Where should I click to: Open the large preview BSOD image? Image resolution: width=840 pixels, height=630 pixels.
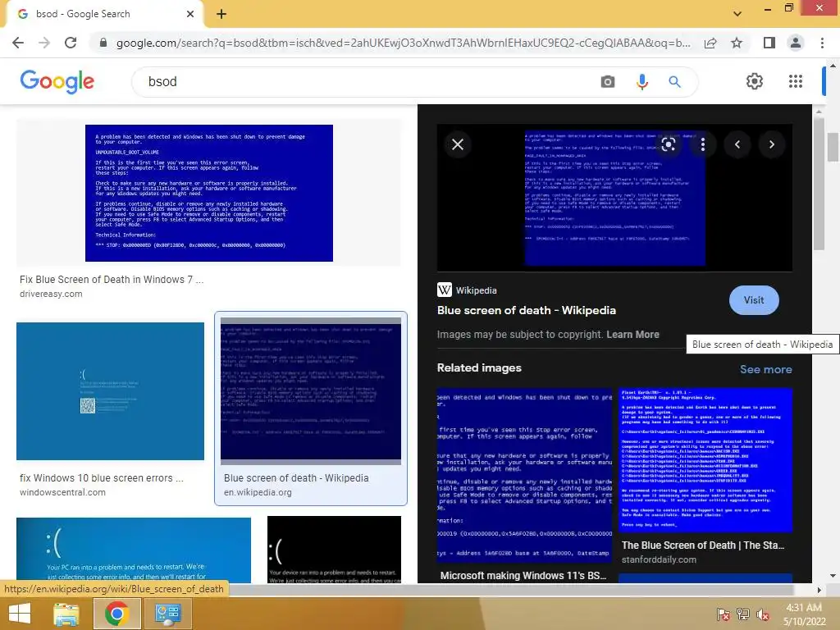(x=614, y=198)
